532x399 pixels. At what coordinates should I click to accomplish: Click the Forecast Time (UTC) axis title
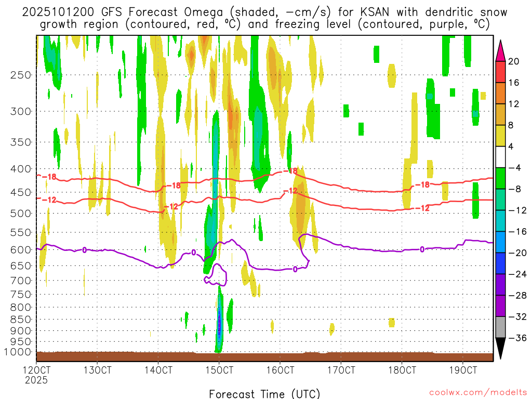tap(264, 393)
